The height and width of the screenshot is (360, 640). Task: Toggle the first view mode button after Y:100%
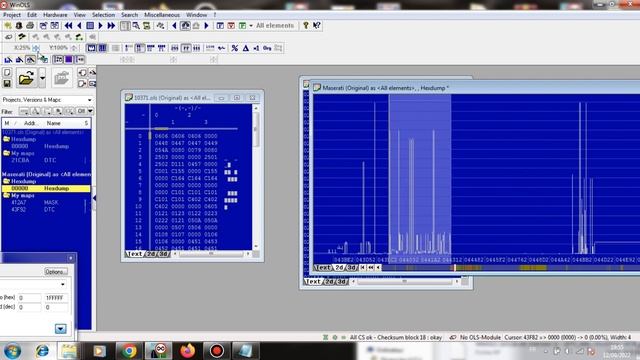(91, 48)
